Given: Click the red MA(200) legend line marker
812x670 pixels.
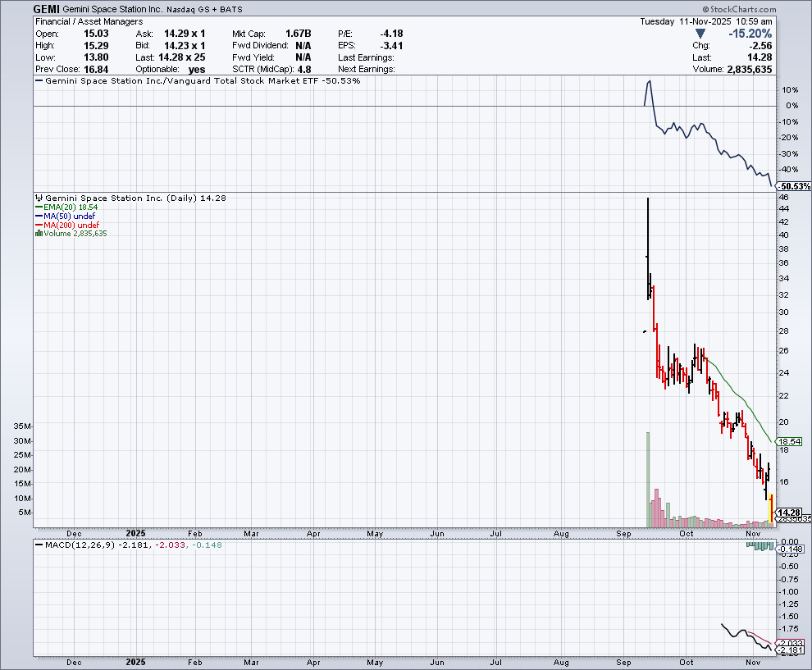Looking at the screenshot, I should coord(39,225).
